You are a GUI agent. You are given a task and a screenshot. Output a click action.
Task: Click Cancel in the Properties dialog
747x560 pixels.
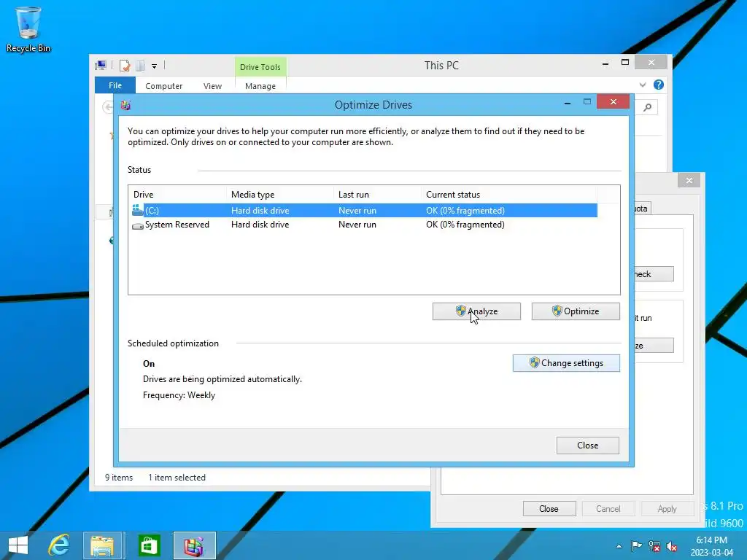[x=608, y=508]
